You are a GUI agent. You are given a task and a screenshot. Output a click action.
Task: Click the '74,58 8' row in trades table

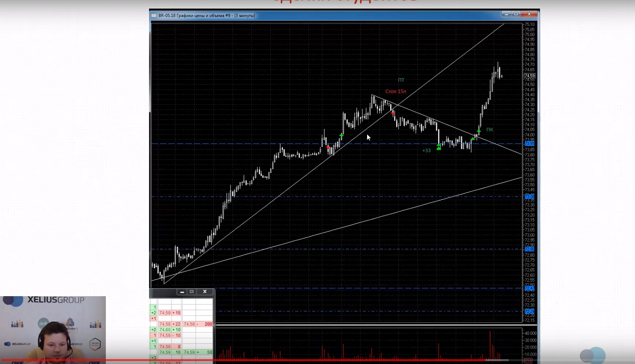point(170,347)
